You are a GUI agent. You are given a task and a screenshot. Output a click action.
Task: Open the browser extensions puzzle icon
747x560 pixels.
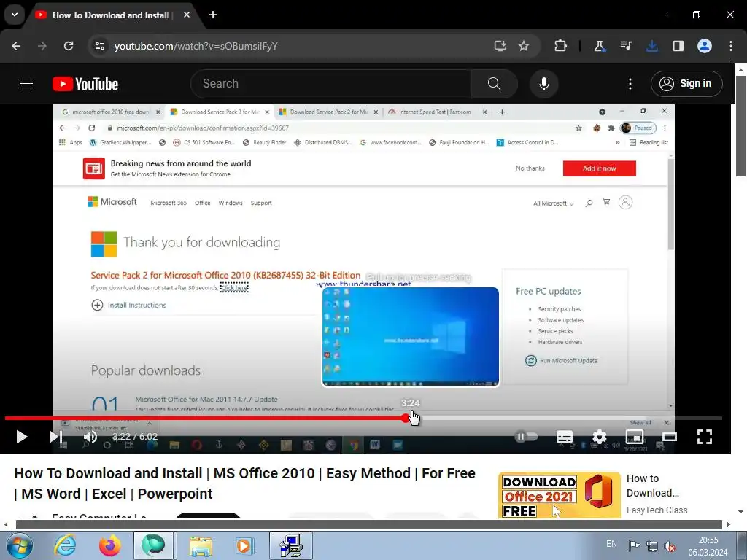click(561, 46)
